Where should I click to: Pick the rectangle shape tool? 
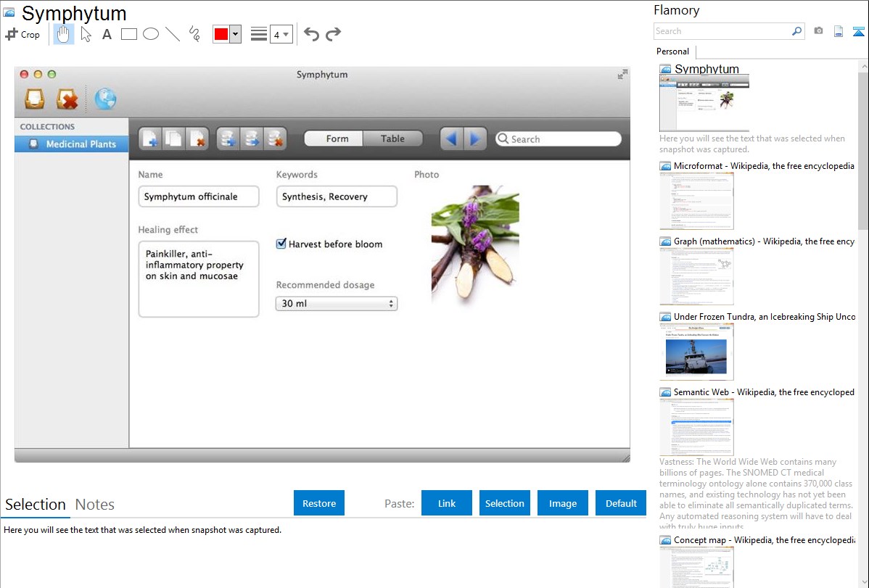(128, 34)
